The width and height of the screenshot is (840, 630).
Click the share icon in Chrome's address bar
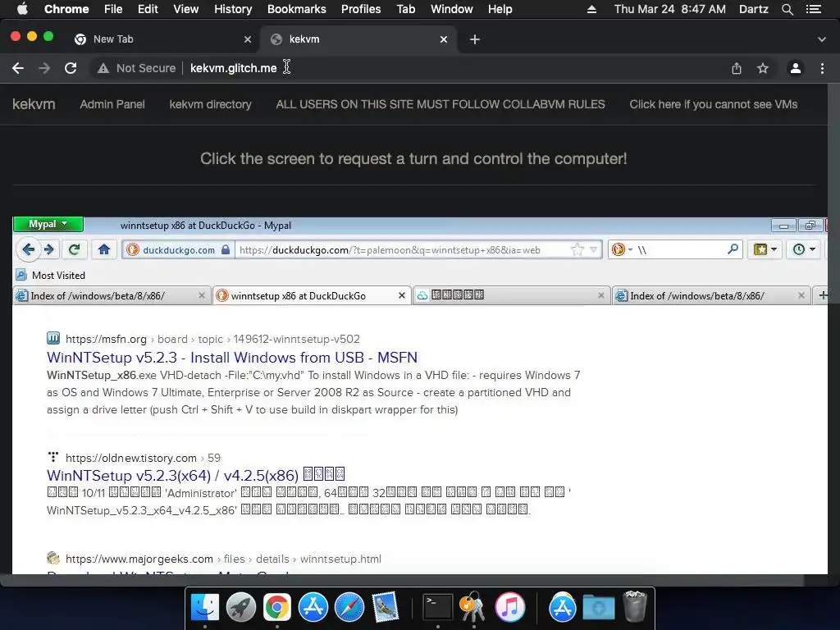coord(737,68)
